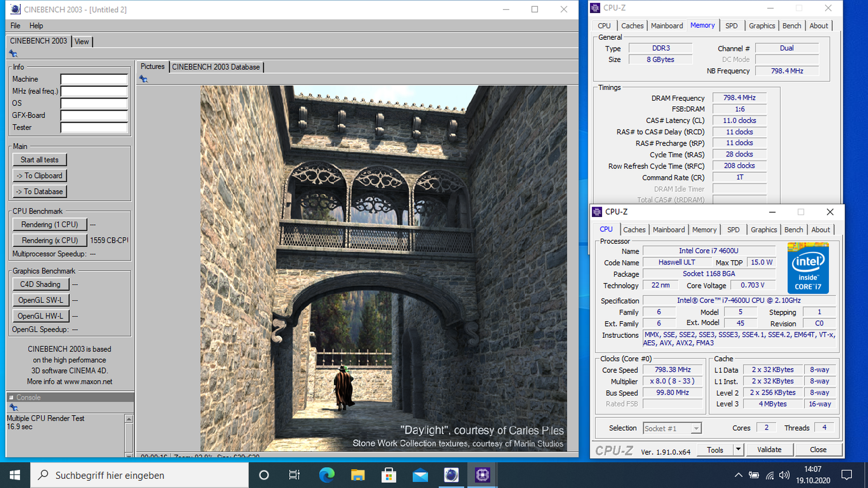Click the Intel Core i7 logo in CPU-Z

tap(808, 268)
